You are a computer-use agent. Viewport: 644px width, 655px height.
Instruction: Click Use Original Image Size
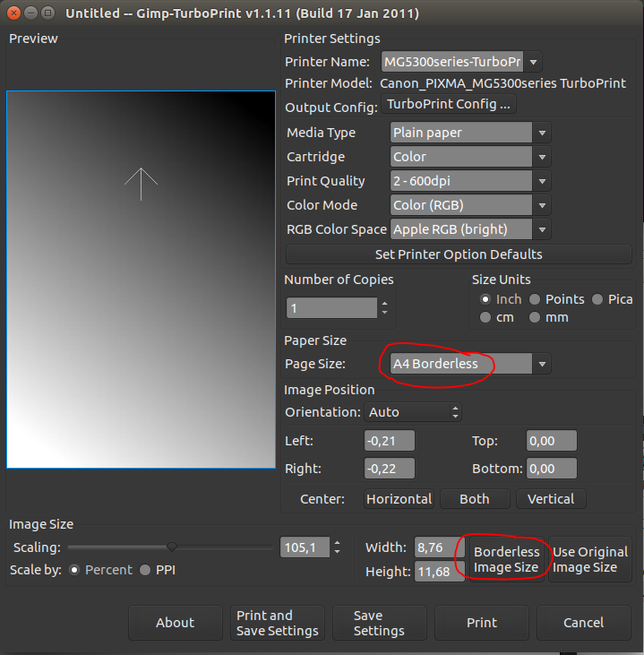589,559
